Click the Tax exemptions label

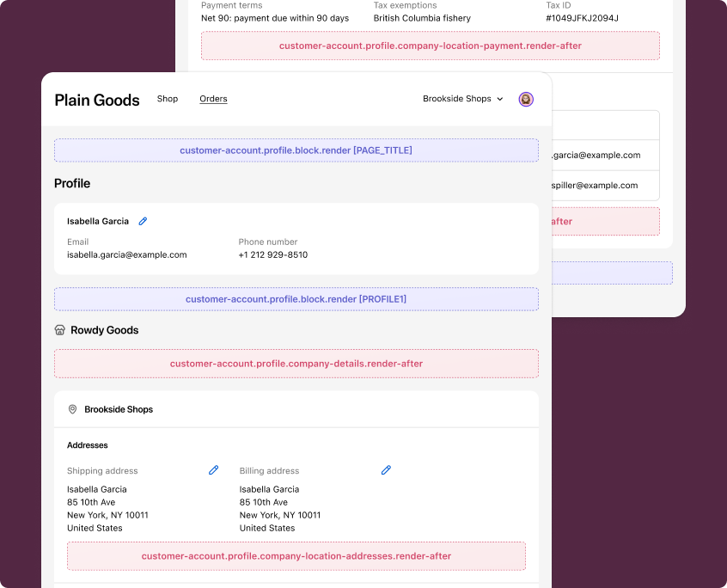pos(406,5)
